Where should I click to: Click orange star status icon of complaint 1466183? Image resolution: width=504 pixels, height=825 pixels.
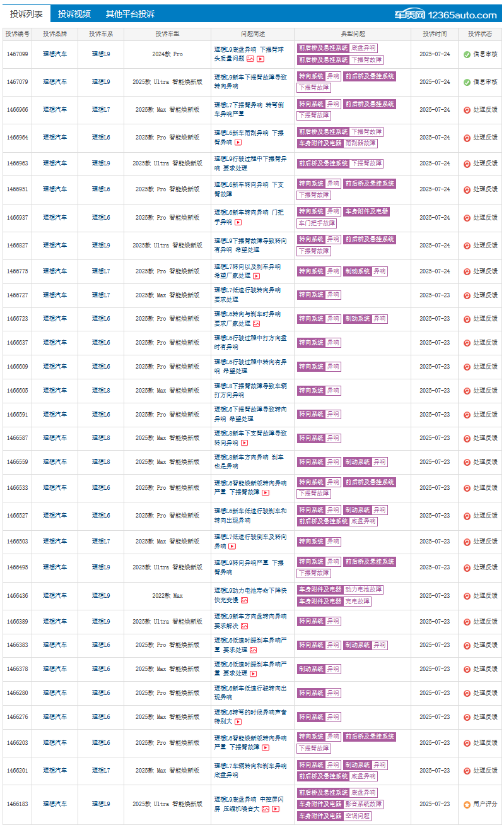[467, 804]
